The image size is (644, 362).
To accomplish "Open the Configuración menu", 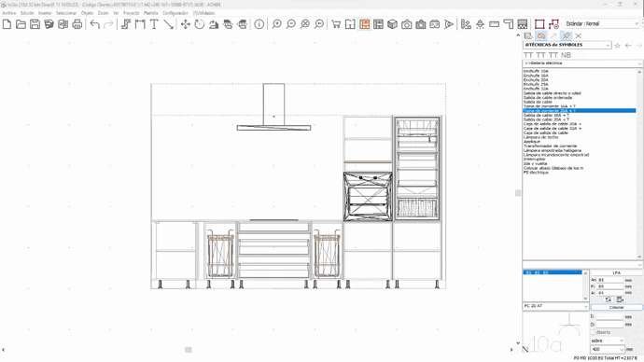I will tap(175, 13).
